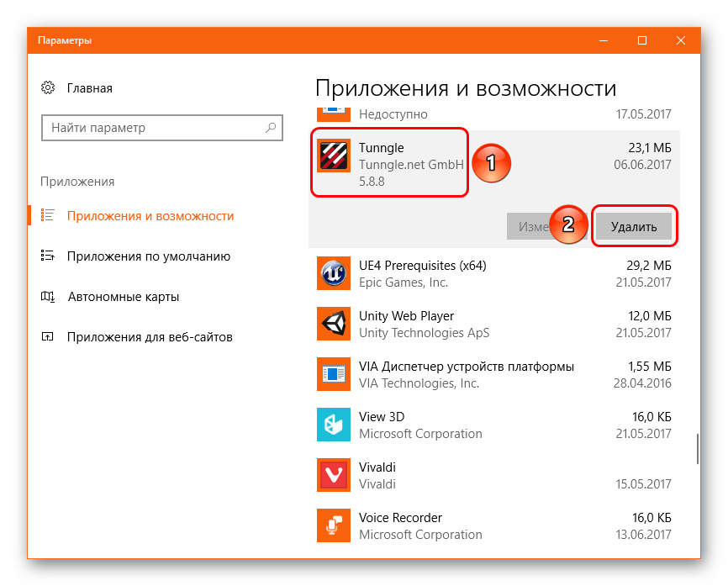Select Voice Recorder entry
This screenshot has height=586, width=728.
494,525
